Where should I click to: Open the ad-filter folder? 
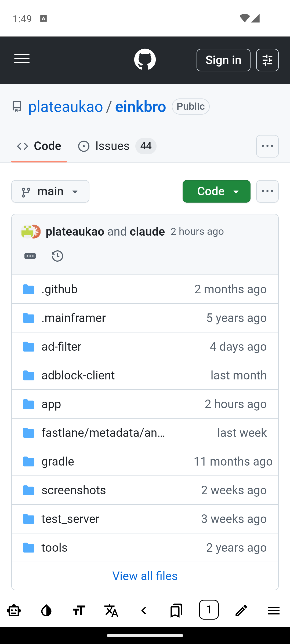pos(61,347)
